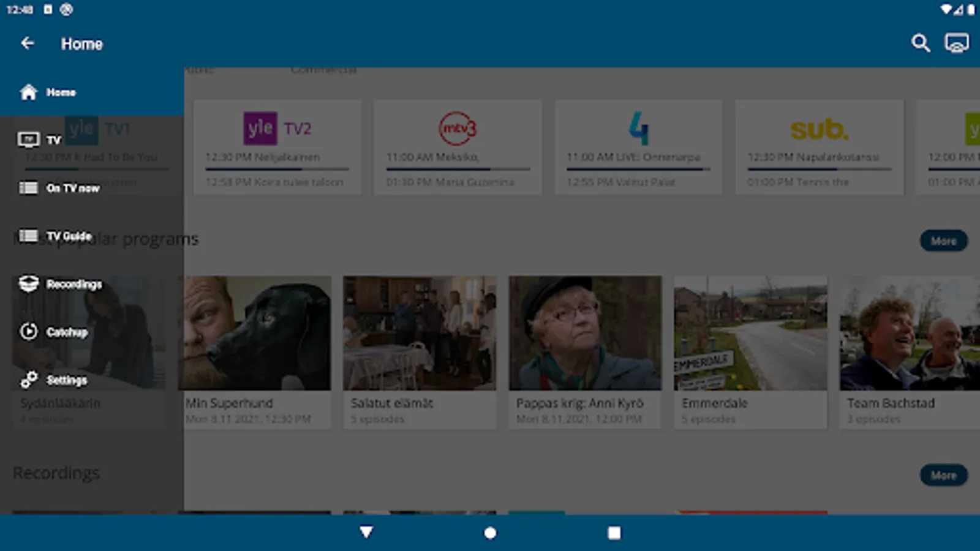Click the Home title in the top bar
The height and width of the screenshot is (551, 980).
pyautogui.click(x=82, y=43)
